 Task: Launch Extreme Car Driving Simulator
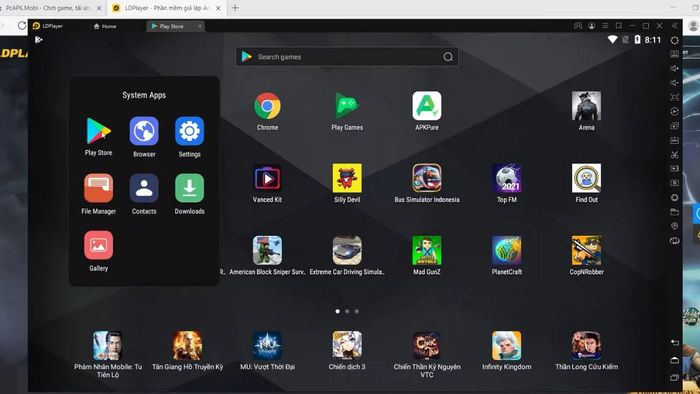(x=347, y=250)
